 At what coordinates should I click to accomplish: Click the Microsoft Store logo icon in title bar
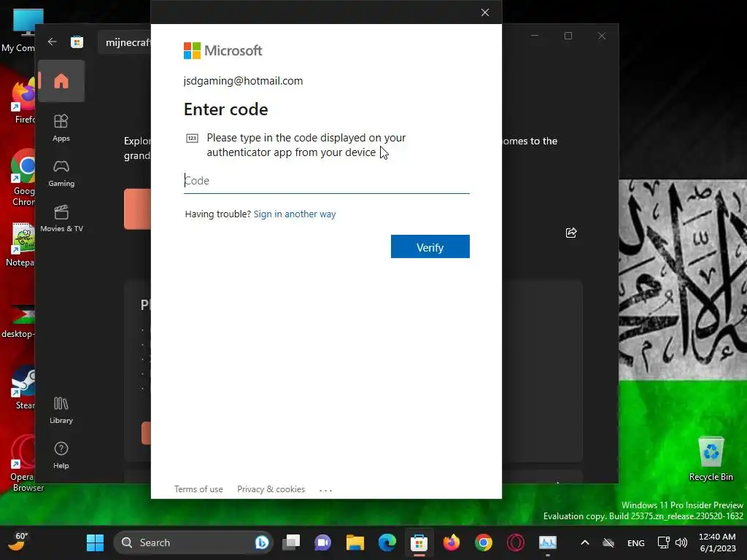click(x=77, y=42)
